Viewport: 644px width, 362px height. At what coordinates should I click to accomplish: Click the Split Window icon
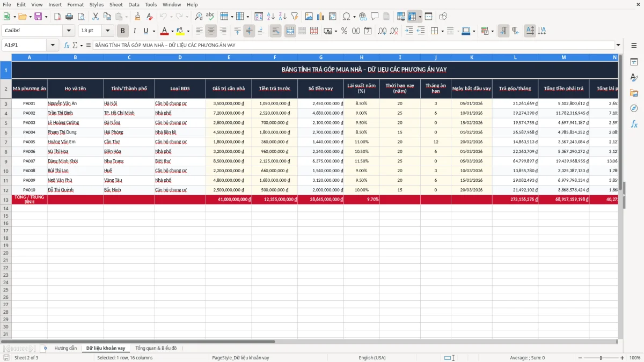[x=429, y=17]
